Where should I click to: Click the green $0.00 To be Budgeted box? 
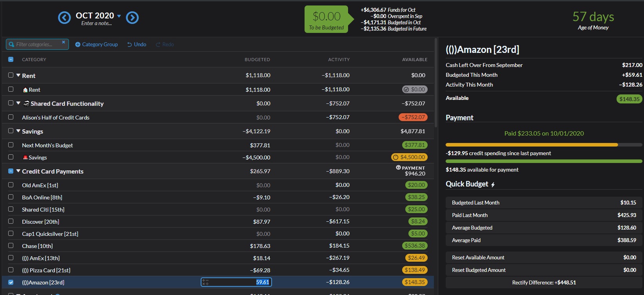pos(327,19)
